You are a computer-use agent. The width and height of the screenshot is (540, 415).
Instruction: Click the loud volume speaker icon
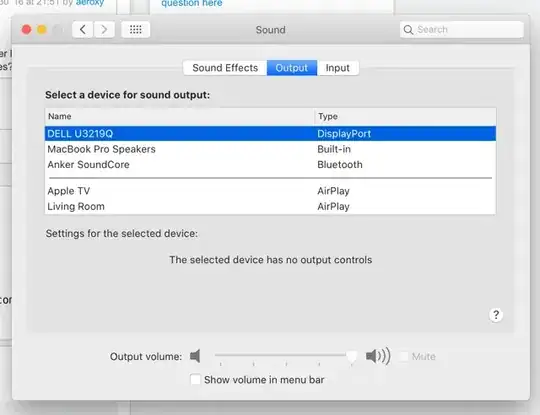point(378,356)
